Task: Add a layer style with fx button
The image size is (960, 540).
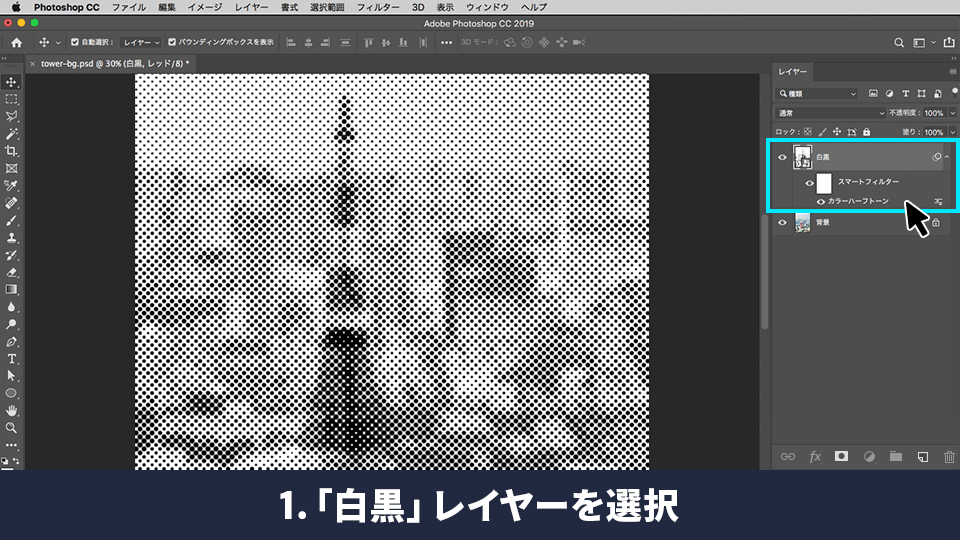Action: [x=815, y=456]
